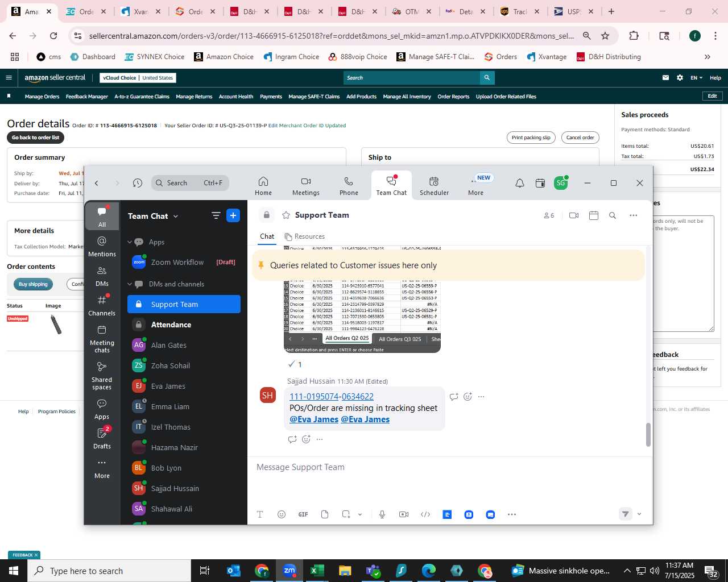Click Print packing slip in Amazon page
This screenshot has width=728, height=582.
point(531,138)
